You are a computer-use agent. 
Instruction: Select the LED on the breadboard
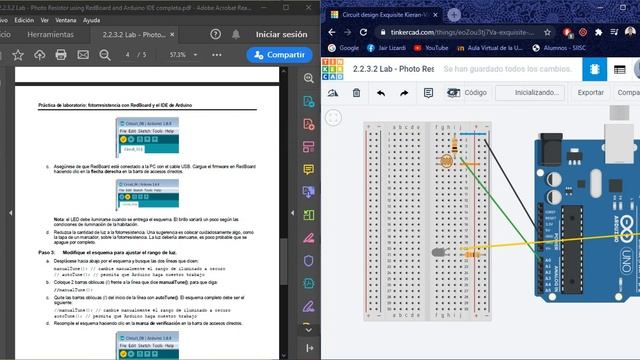click(x=439, y=252)
